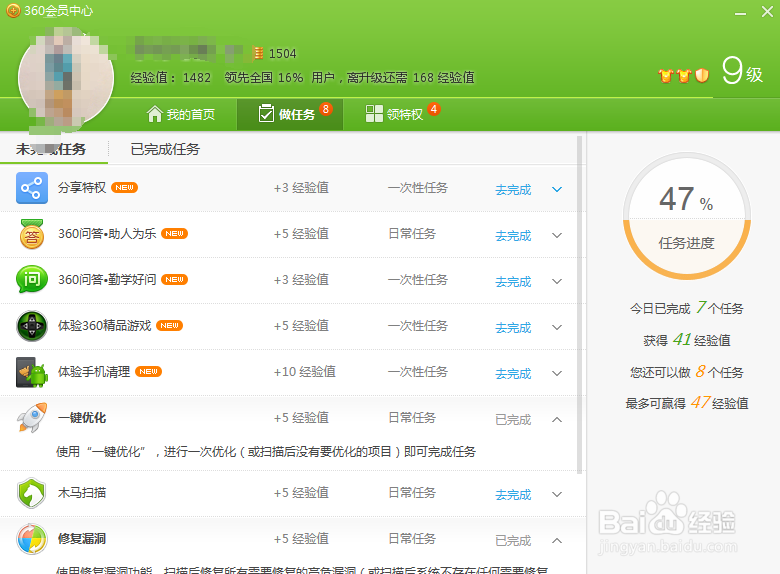Click the shield horse icon of 木马扫描
Viewport: 780px width, 574px height.
(x=32, y=493)
